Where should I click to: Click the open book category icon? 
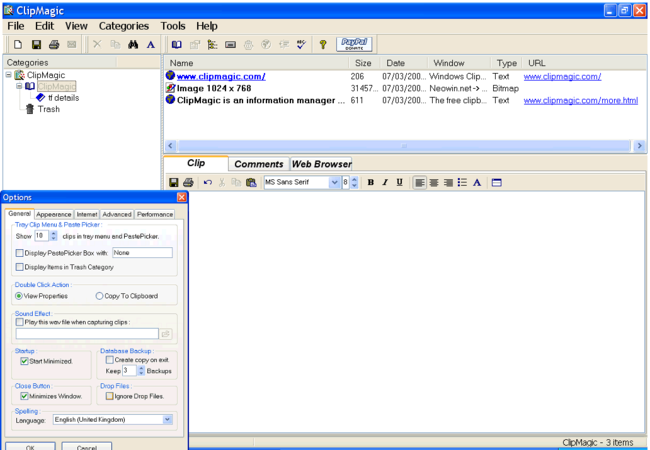pos(177,44)
